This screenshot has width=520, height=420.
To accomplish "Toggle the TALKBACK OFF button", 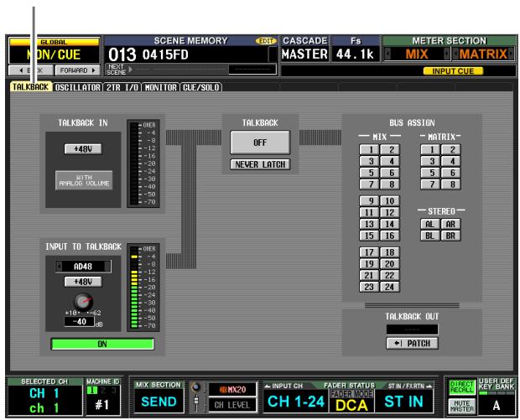I will [x=260, y=143].
